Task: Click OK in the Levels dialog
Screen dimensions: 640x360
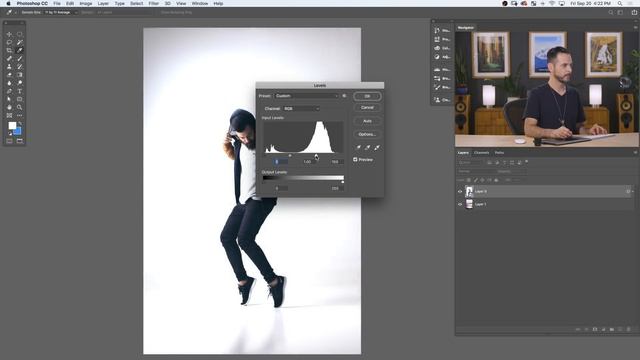Action: pos(367,96)
